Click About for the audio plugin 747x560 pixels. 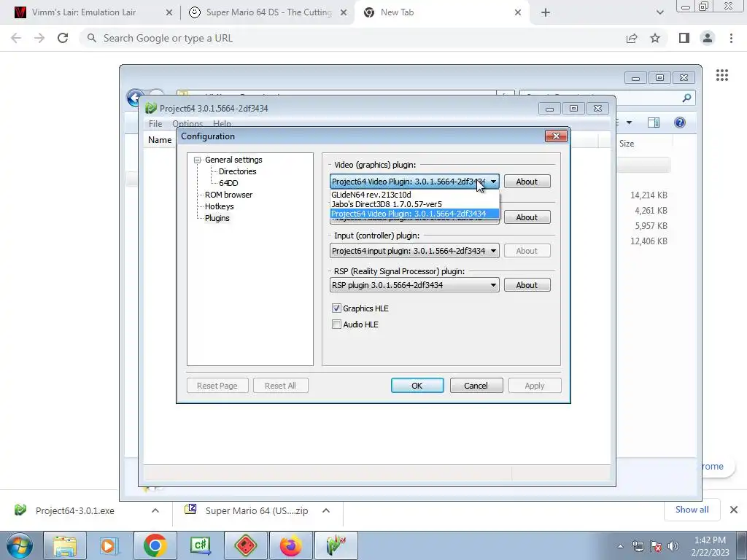[527, 217]
